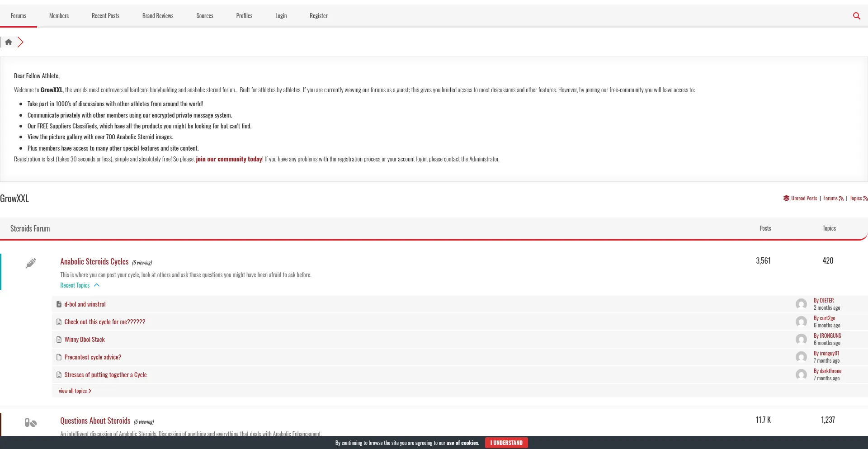The width and height of the screenshot is (868, 449).
Task: Click the Unread Posts stack icon
Action: coord(786,199)
